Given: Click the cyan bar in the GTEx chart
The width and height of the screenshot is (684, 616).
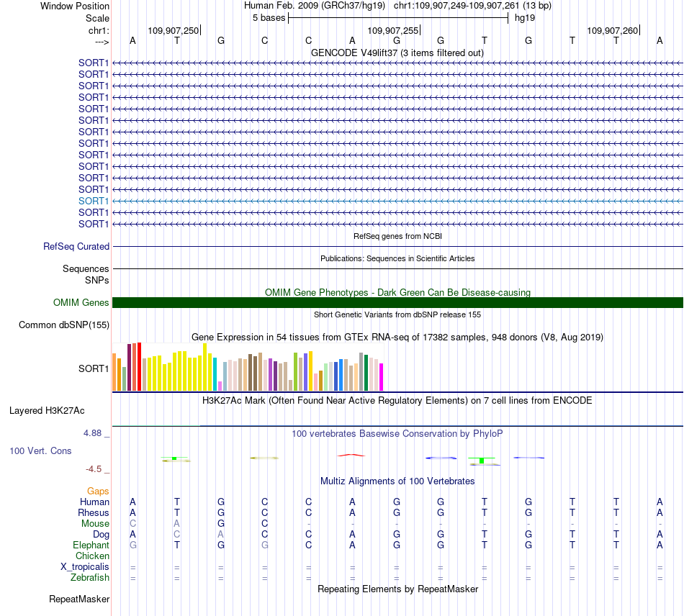Looking at the screenshot, I should click(x=215, y=374).
